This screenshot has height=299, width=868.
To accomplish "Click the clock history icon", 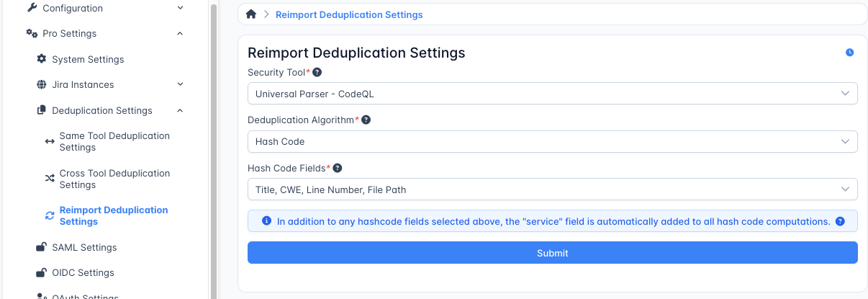I will pyautogui.click(x=850, y=53).
